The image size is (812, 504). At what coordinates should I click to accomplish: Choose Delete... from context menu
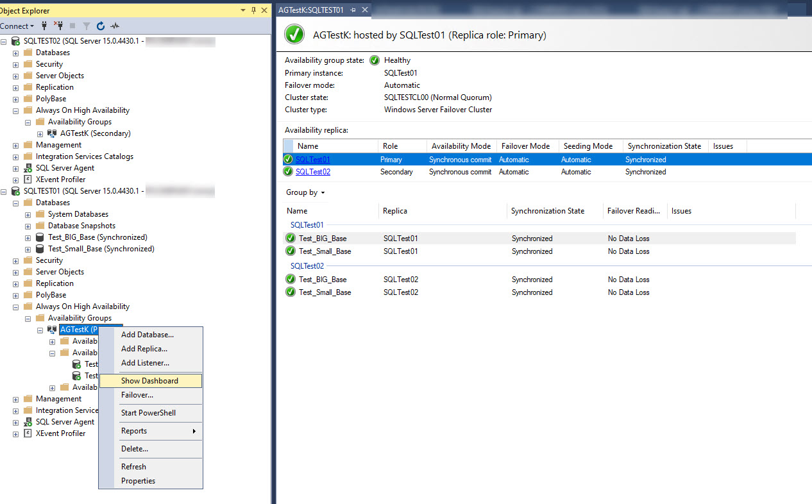[x=151, y=449]
